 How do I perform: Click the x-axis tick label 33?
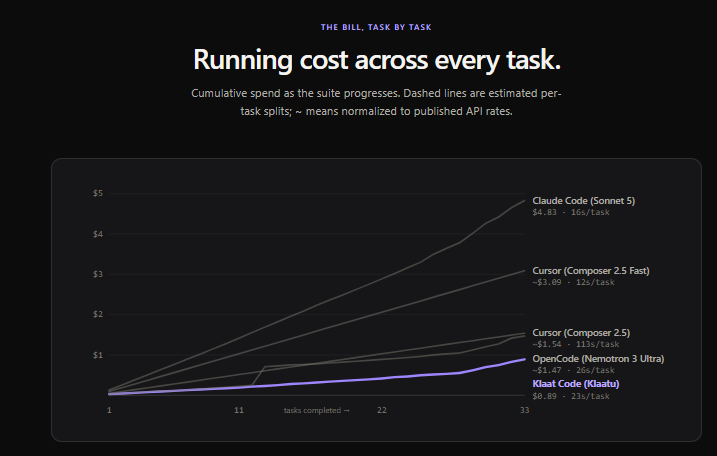(x=524, y=410)
